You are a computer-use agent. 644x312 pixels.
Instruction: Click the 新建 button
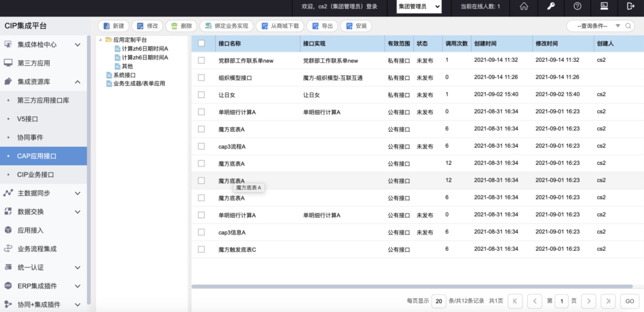point(113,26)
